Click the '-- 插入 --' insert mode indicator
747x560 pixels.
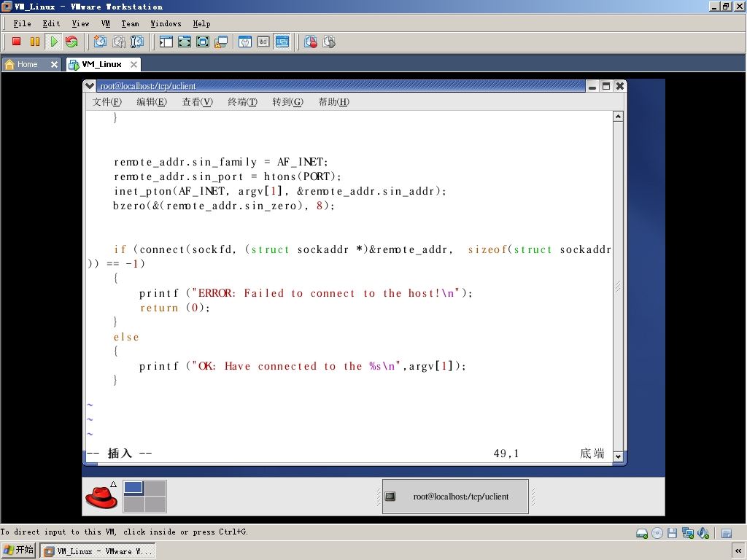[x=119, y=454]
